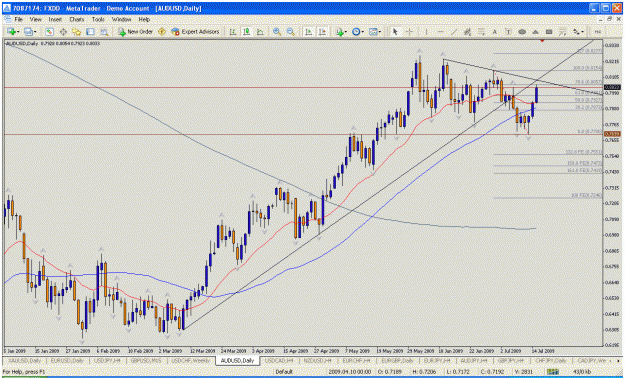625x378 pixels.
Task: Open the Periods clock dropdown
Action: click(357, 32)
